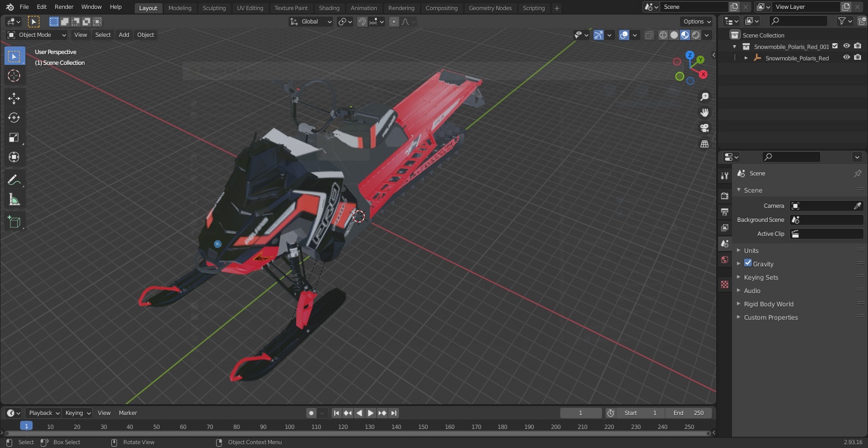
Task: Open the timeline Marker menu
Action: click(x=128, y=413)
